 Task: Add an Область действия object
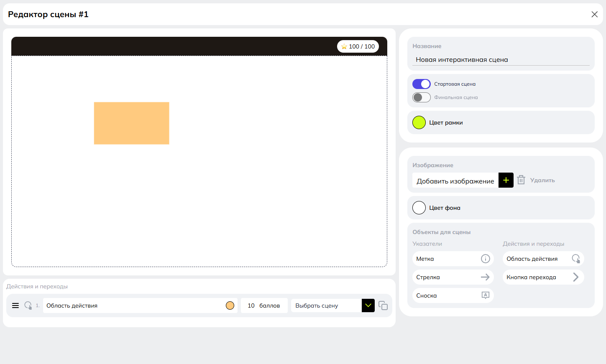click(x=543, y=259)
